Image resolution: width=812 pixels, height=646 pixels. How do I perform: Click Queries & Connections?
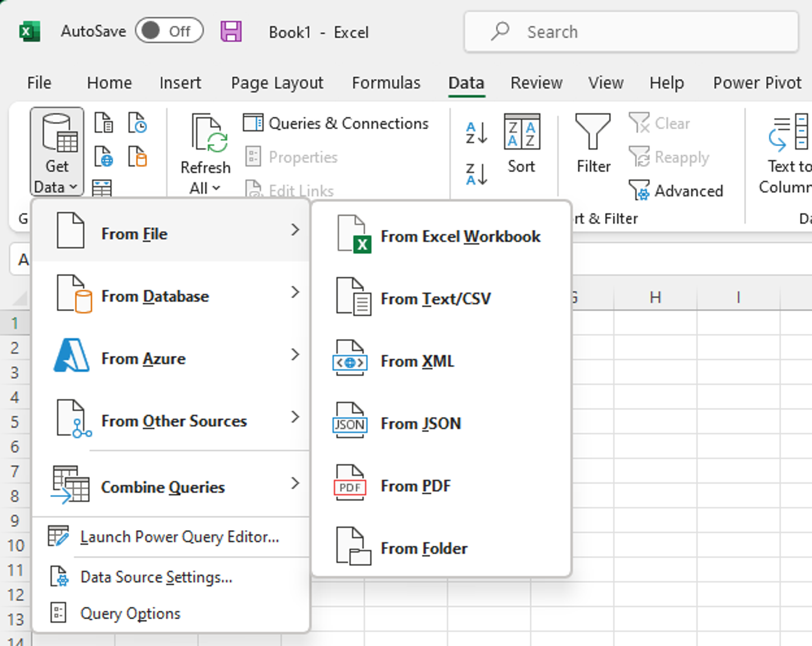pos(336,123)
